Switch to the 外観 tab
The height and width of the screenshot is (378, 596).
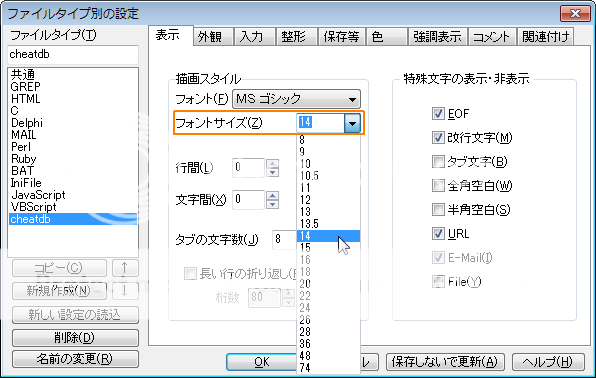[213, 37]
